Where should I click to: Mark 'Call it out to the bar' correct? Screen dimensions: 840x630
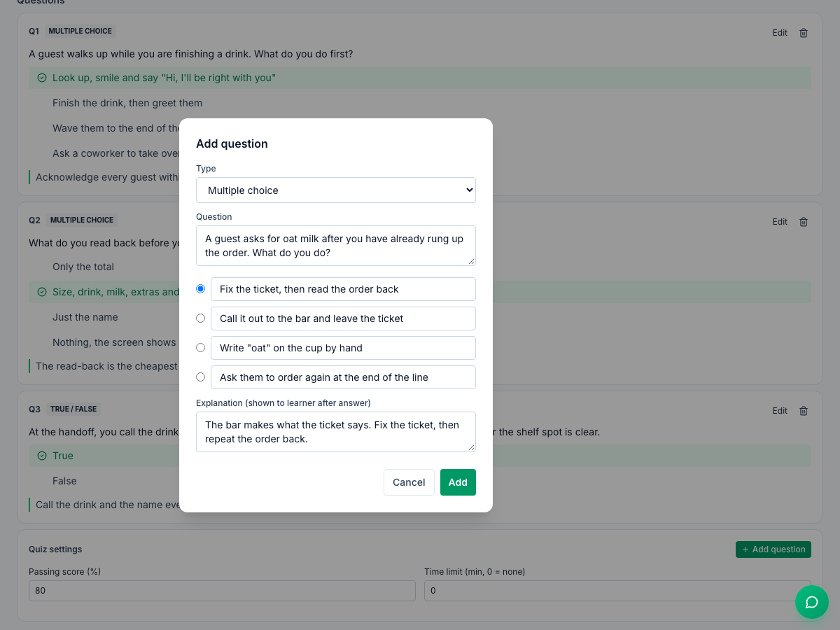tap(201, 318)
